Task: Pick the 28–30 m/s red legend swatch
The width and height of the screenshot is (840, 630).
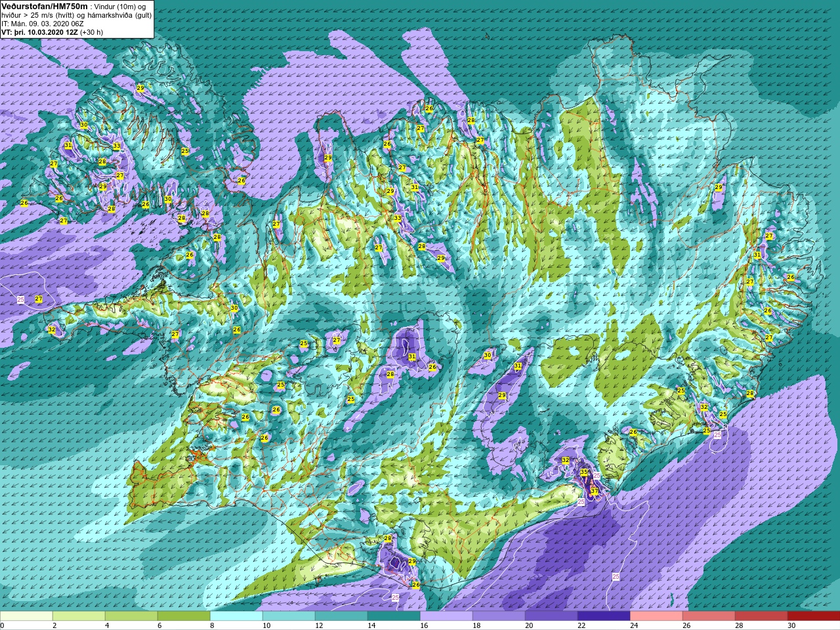Action: click(x=761, y=616)
